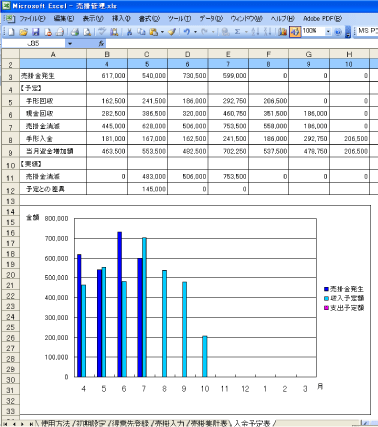The height and width of the screenshot is (427, 378).
Task: Switch to the 売掛入力 sheet tab
Action: (x=170, y=423)
